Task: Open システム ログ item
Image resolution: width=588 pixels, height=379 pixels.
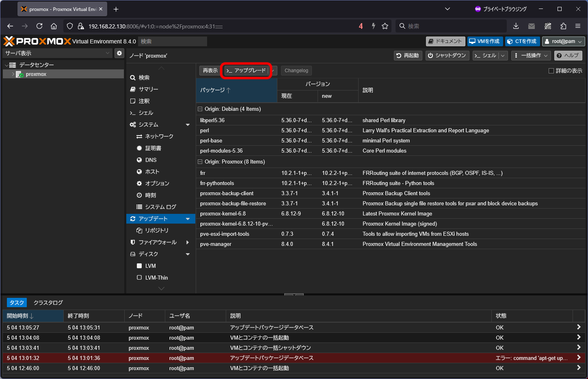Action: pyautogui.click(x=161, y=207)
